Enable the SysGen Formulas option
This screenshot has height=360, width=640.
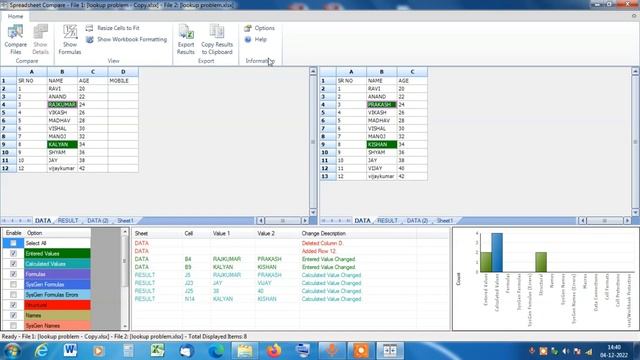tap(13, 284)
